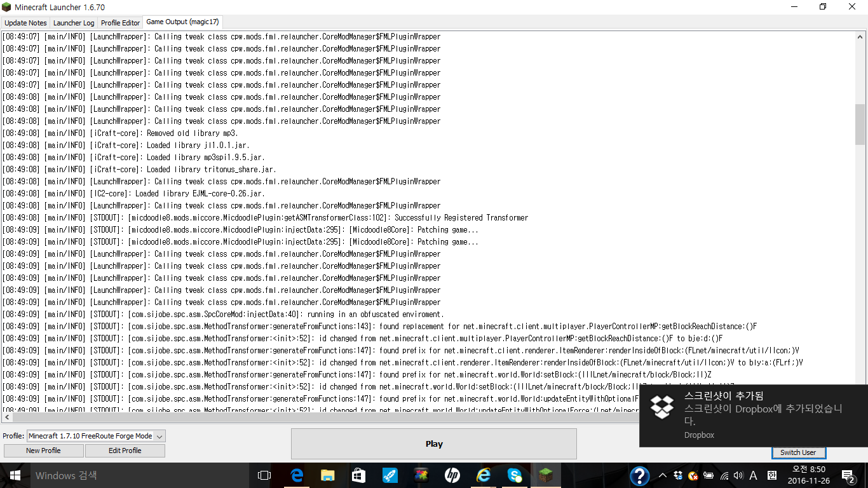This screenshot has width=868, height=488.
Task: Click the 'Successfully Registered Transformer' log line
Action: tap(265, 217)
